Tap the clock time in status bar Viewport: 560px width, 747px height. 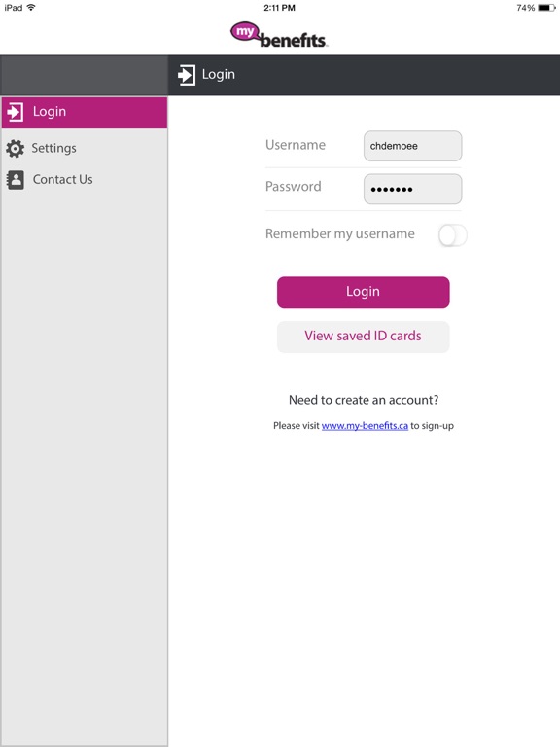pyautogui.click(x=280, y=8)
